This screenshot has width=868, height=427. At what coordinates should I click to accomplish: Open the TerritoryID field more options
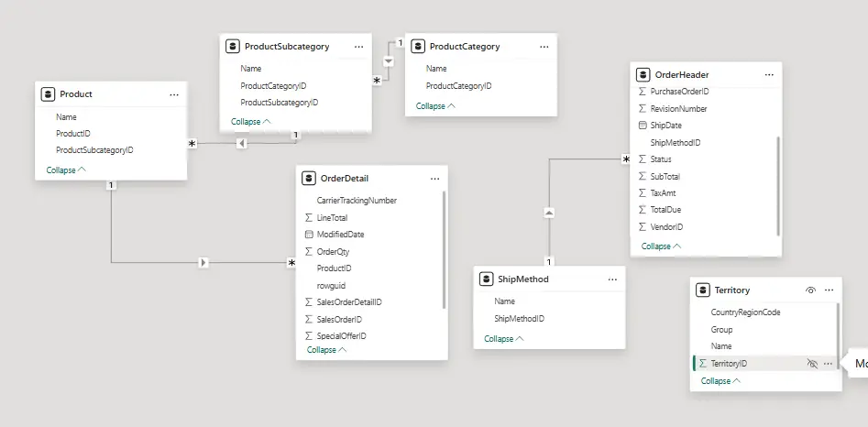pyautogui.click(x=828, y=364)
